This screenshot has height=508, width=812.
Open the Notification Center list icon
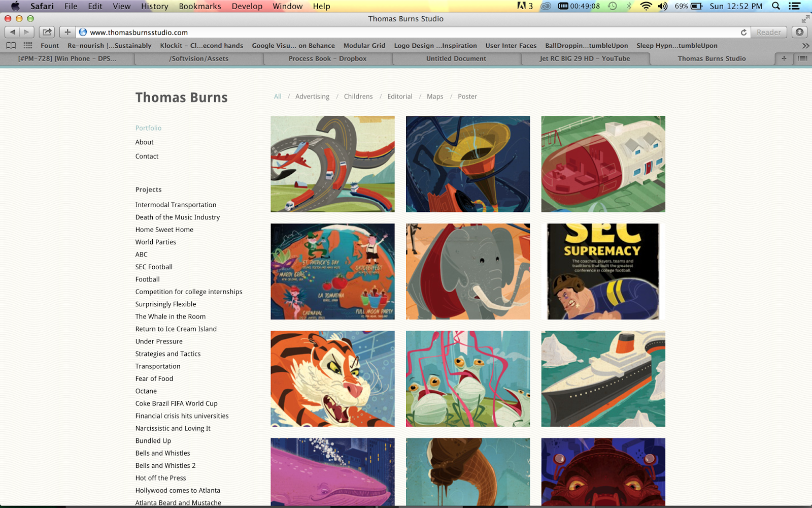[x=795, y=6]
